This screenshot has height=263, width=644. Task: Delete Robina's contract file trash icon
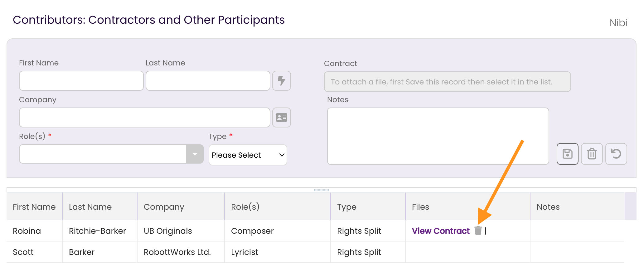[x=478, y=231]
